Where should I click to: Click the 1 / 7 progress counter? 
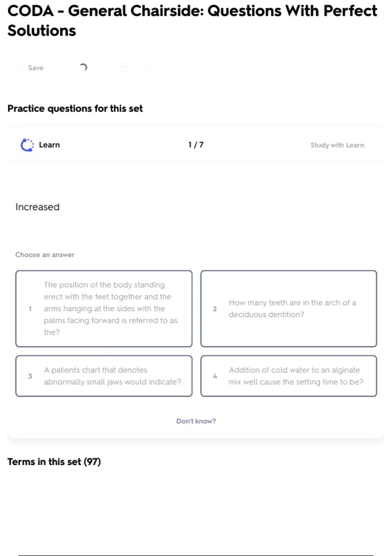click(x=196, y=145)
